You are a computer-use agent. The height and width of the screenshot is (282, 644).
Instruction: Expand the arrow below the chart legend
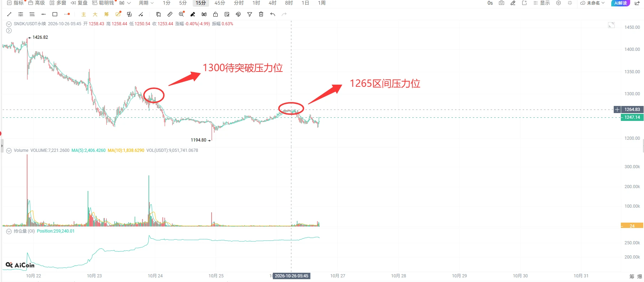pyautogui.click(x=9, y=31)
